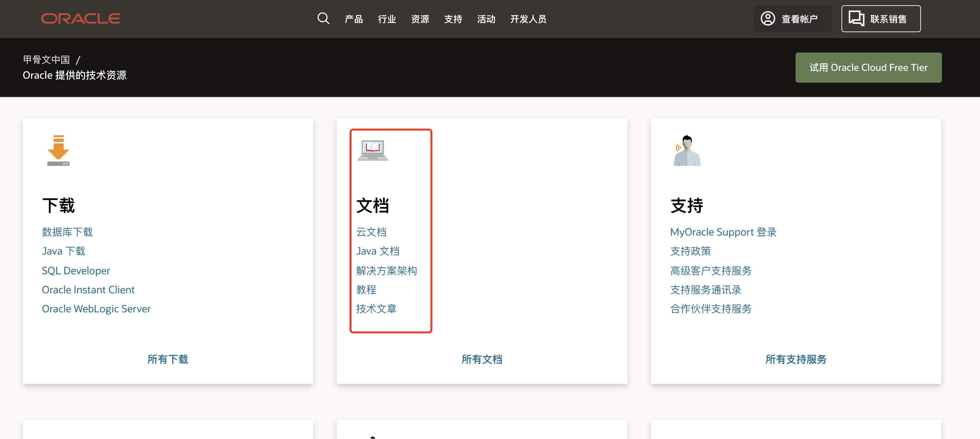The width and height of the screenshot is (980, 439).
Task: Click 试用 Oracle Cloud Free Tier button
Action: [868, 67]
